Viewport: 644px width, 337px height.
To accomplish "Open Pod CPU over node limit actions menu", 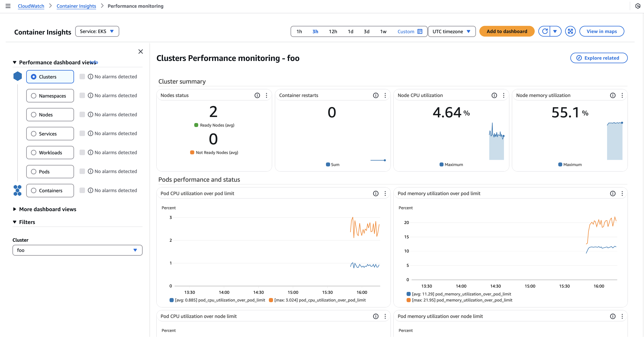I will (x=385, y=316).
